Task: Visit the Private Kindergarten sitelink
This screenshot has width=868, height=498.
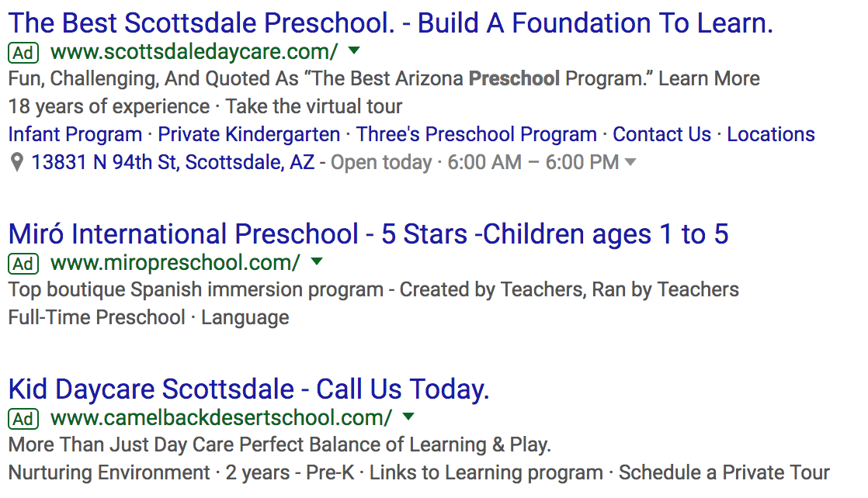Action: click(x=249, y=134)
